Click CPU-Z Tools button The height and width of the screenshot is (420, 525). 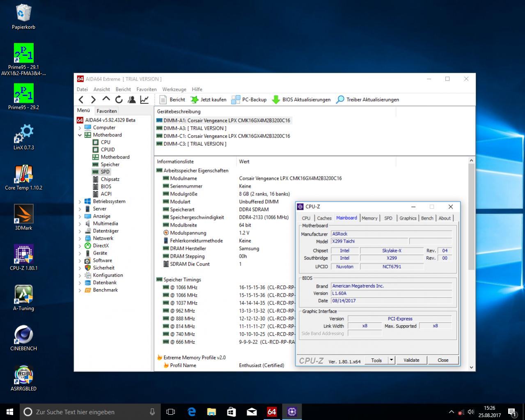coord(376,360)
